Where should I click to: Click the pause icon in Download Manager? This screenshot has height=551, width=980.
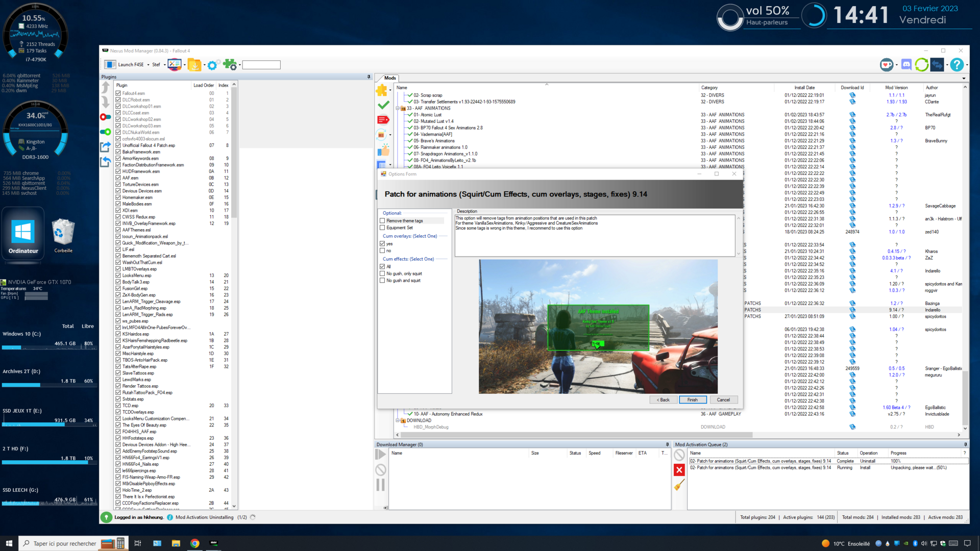[381, 485]
